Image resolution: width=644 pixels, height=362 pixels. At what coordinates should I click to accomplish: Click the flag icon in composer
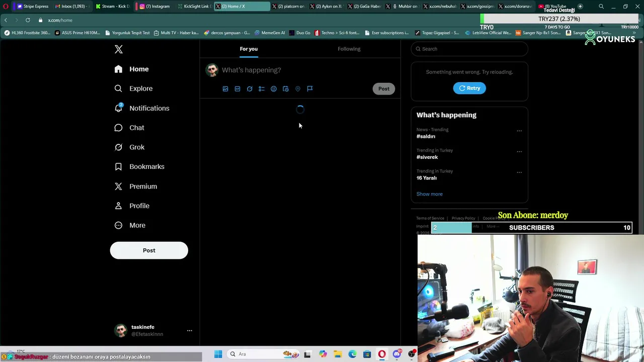(310, 89)
